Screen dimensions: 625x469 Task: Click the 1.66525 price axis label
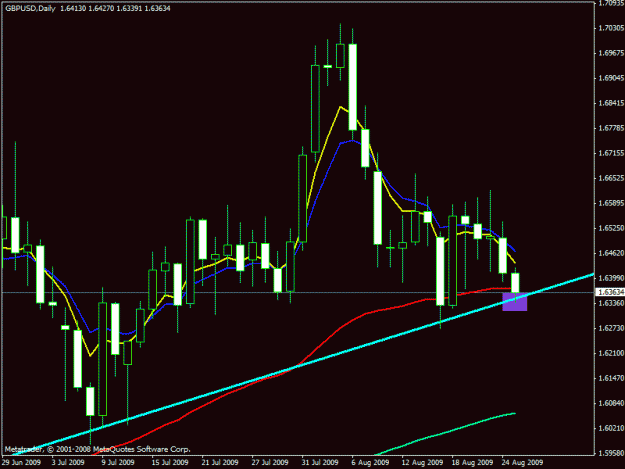tap(611, 178)
